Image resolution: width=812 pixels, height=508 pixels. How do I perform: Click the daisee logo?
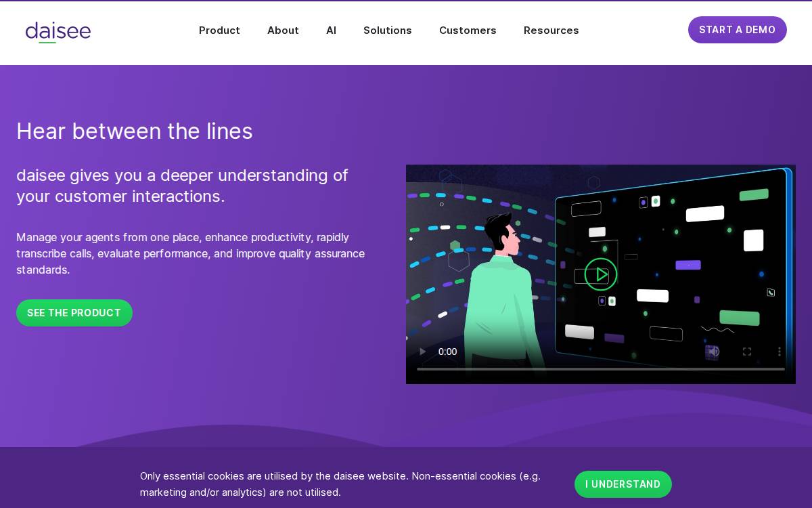pyautogui.click(x=58, y=32)
